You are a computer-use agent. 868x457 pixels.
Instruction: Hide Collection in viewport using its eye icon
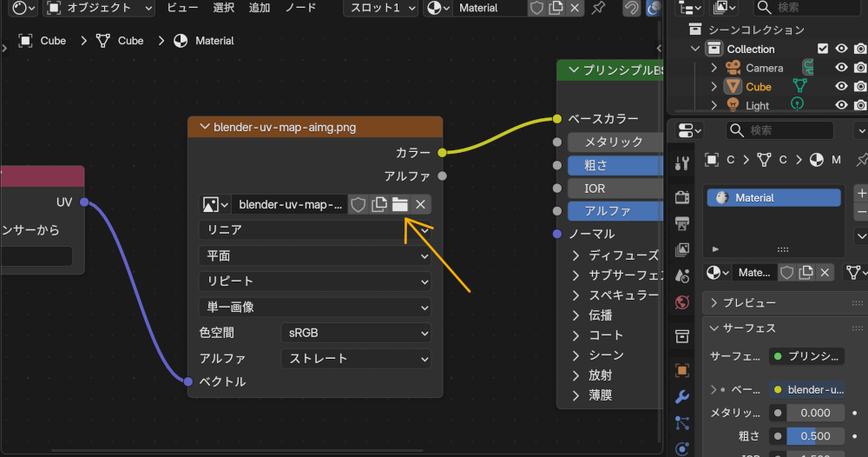tap(841, 49)
